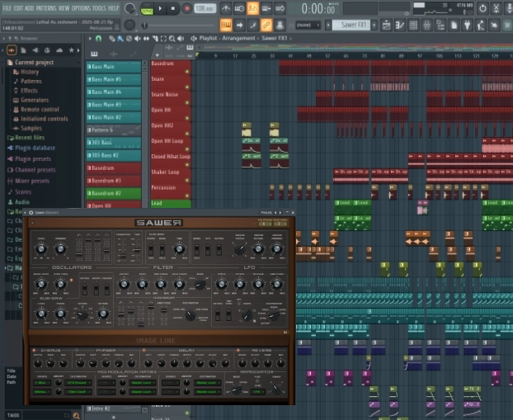Toggle typing keyboard to piano icon
Image resolution: width=513 pixels, height=420 pixels.
click(x=226, y=26)
